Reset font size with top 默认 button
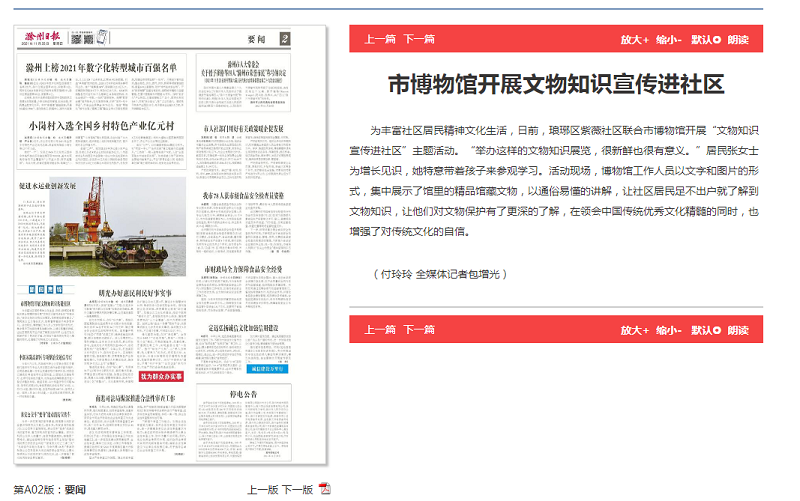 point(705,40)
